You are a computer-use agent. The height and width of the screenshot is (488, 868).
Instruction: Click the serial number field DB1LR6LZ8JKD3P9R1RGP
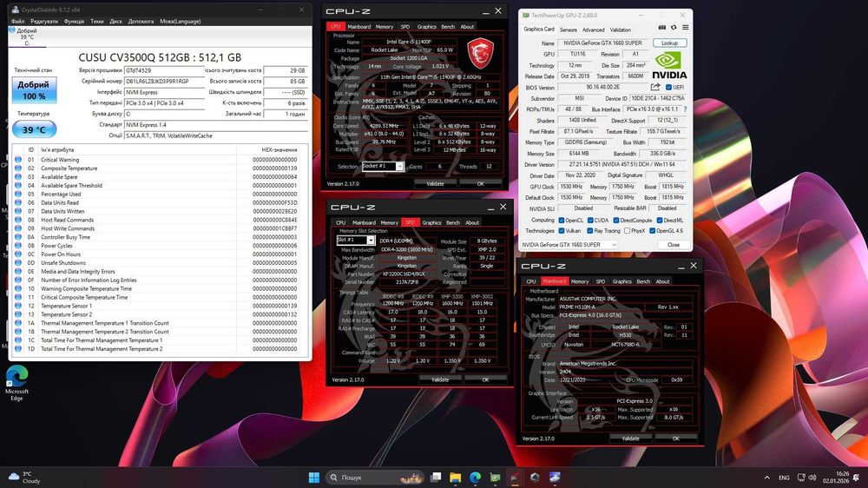pos(164,82)
